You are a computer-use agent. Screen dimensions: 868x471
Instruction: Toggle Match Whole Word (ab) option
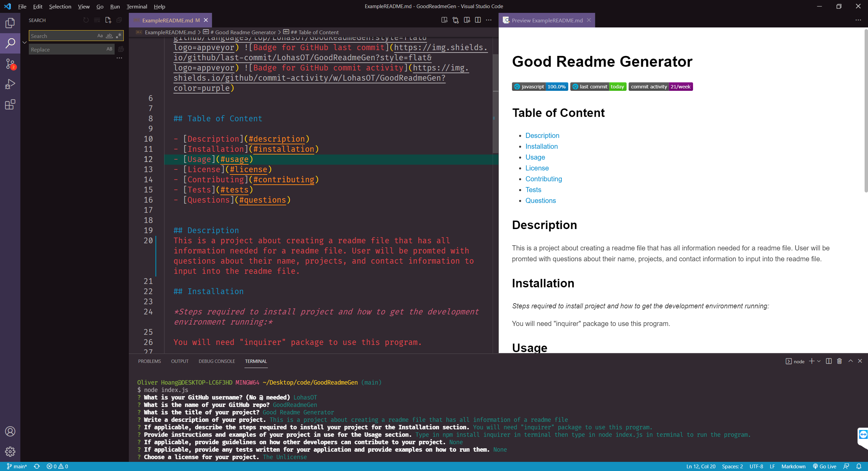pos(109,36)
